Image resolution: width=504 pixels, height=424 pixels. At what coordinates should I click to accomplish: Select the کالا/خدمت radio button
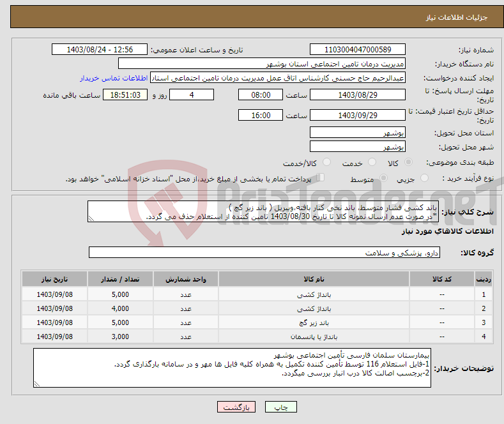(x=326, y=162)
